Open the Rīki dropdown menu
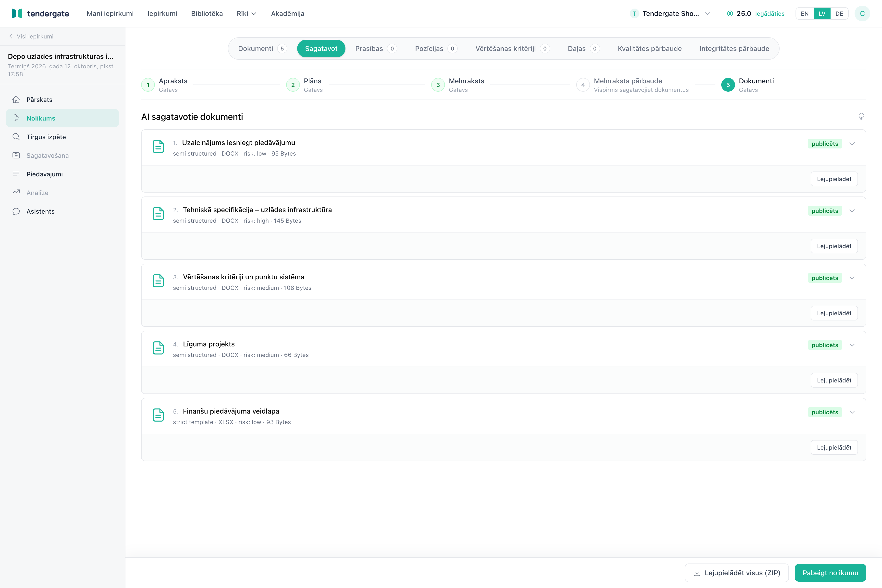 pos(246,13)
